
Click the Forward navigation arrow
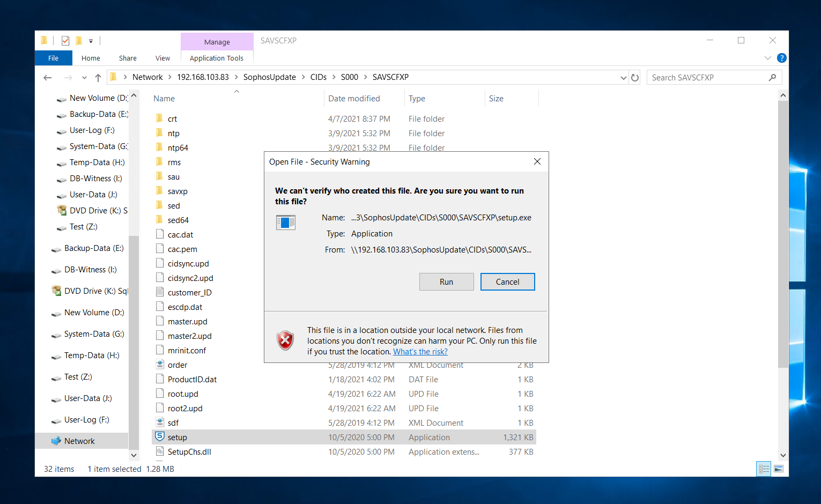click(x=68, y=78)
